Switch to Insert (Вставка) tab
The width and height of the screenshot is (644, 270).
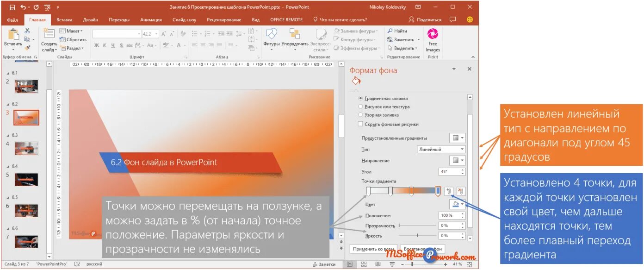coord(64,20)
